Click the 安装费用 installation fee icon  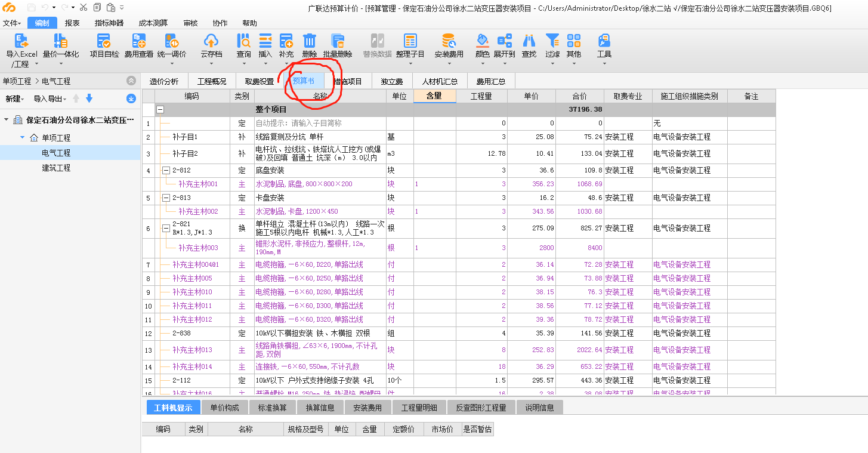point(449,41)
